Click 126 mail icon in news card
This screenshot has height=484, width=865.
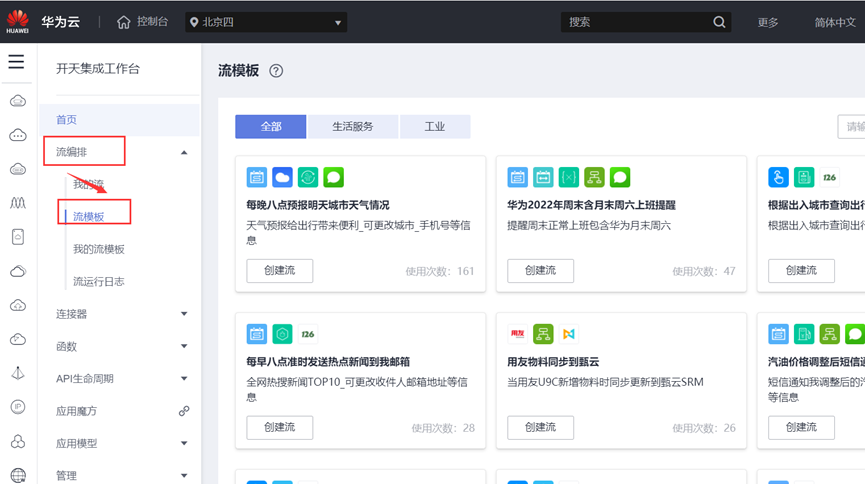tap(308, 334)
